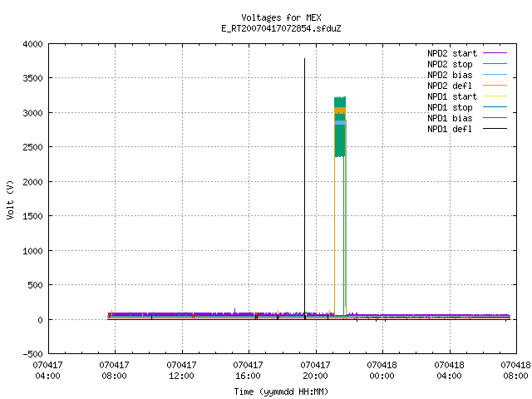Click the orange NPD2 defl band near 3000

click(x=340, y=111)
